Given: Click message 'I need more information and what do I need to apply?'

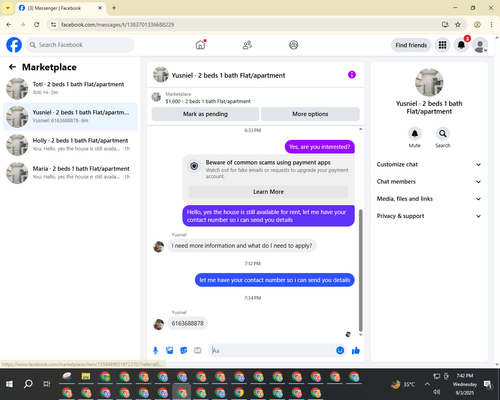Looking at the screenshot, I should 242,246.
